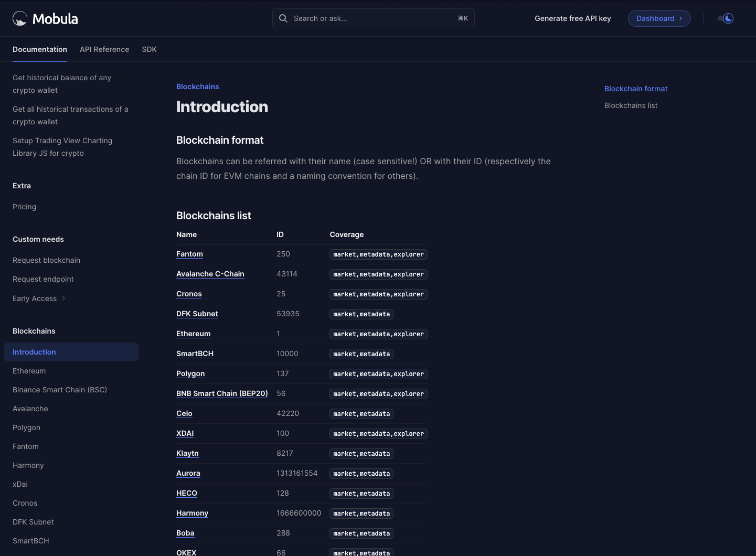Jump to Blockchain format in page outline

coord(636,89)
